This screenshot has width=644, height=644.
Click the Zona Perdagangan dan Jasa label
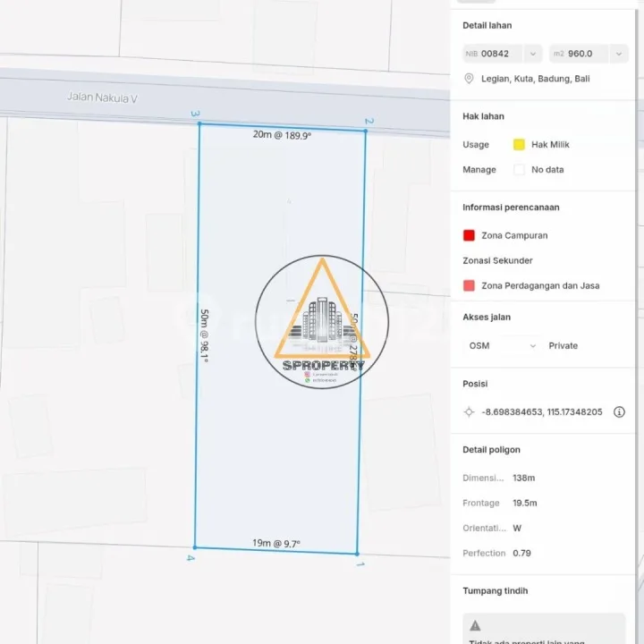coord(540,285)
